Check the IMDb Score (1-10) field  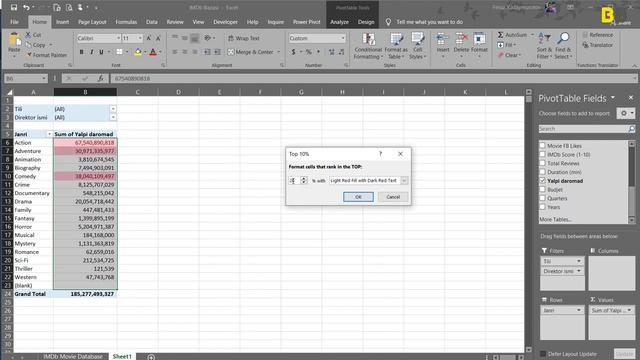542,154
